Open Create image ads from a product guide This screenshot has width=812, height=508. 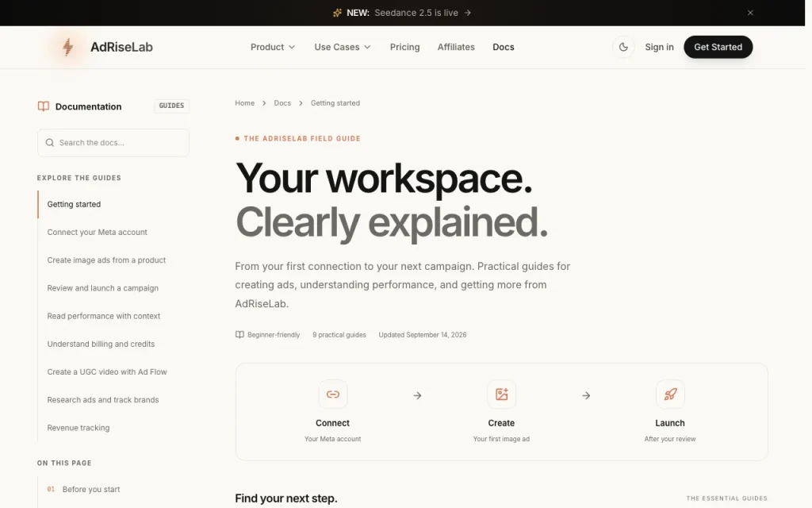107,260
